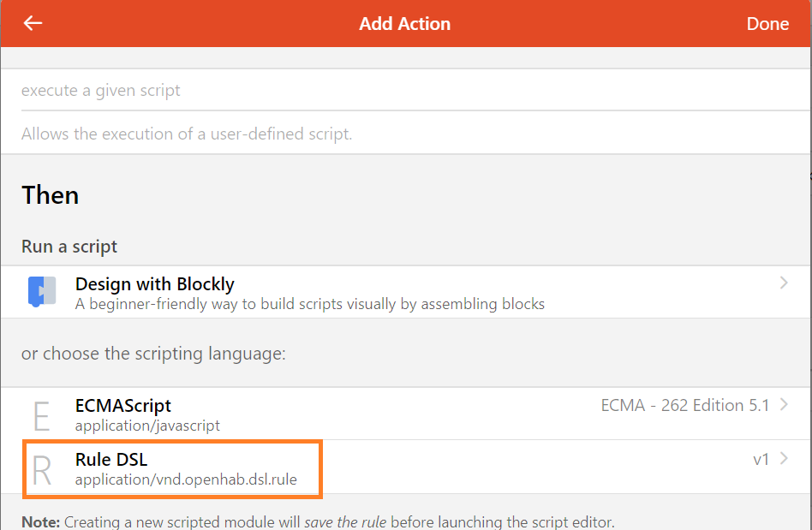Viewport: 812px width, 530px height.
Task: Click the Blockly beginner-friendly description text
Action: [310, 304]
